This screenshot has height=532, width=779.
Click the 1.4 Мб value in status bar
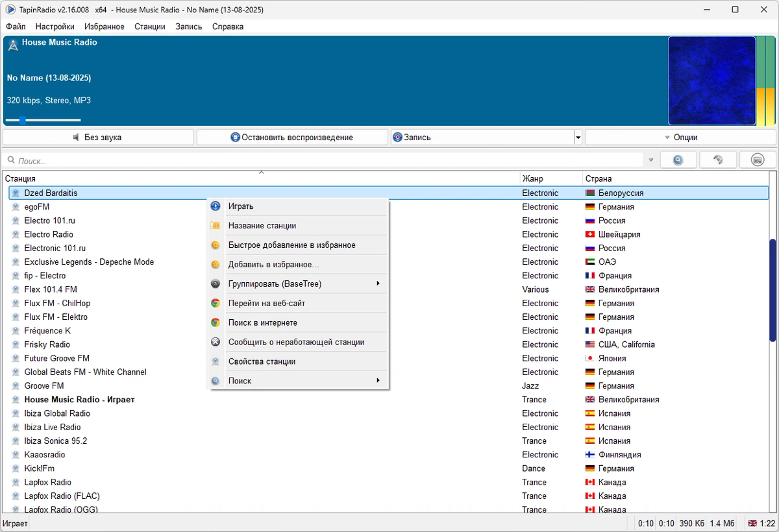(722, 524)
